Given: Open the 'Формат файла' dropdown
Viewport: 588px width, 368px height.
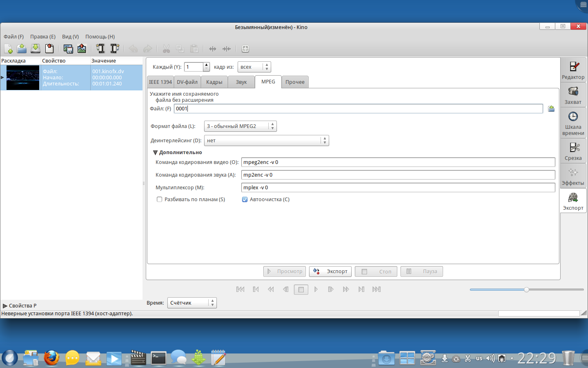Looking at the screenshot, I should coord(240,126).
